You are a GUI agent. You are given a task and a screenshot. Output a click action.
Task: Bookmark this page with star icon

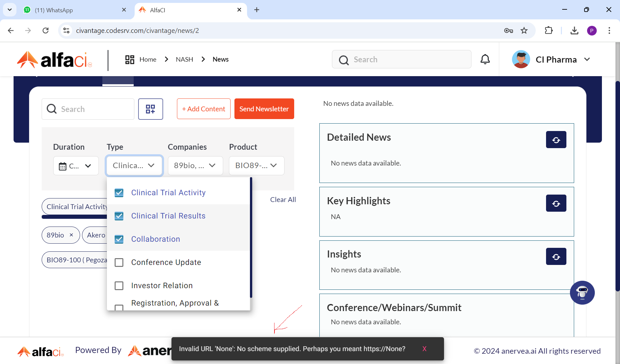tap(524, 31)
